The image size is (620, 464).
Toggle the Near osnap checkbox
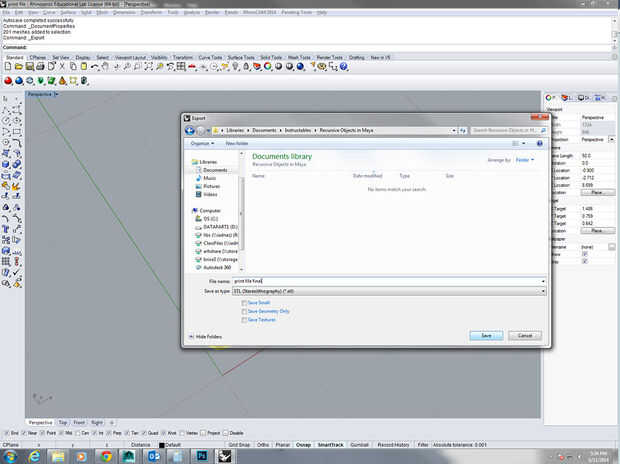24,433
